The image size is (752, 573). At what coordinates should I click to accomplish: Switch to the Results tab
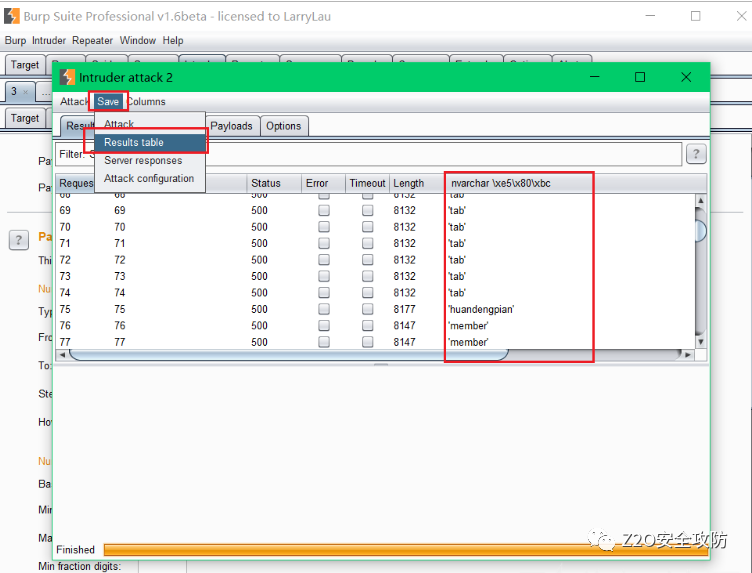tap(78, 126)
